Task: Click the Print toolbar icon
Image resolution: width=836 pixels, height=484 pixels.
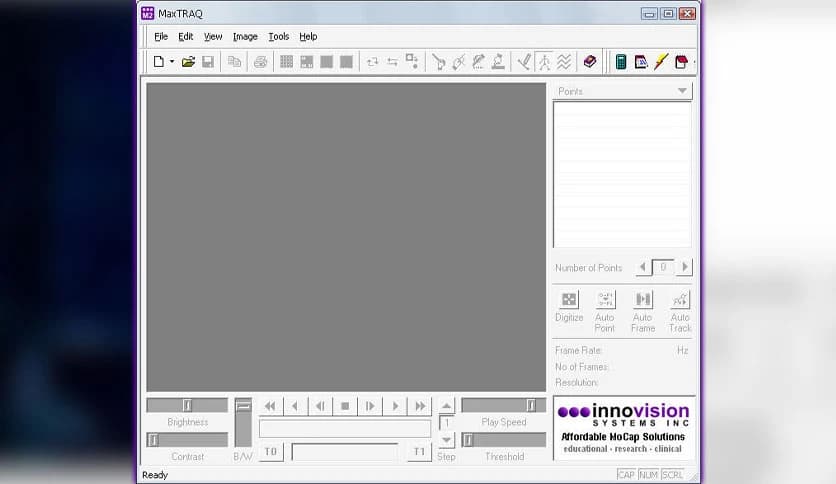Action: (x=260, y=62)
